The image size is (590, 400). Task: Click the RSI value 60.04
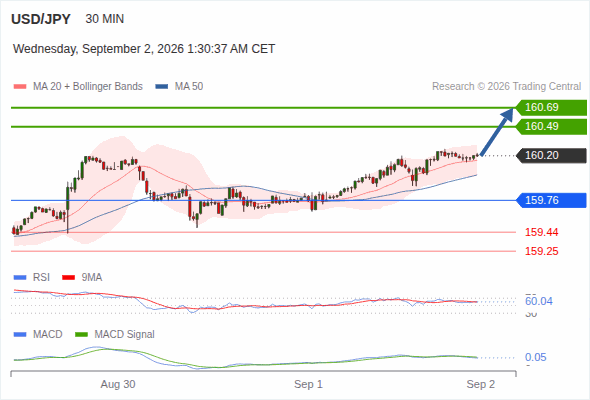(539, 301)
